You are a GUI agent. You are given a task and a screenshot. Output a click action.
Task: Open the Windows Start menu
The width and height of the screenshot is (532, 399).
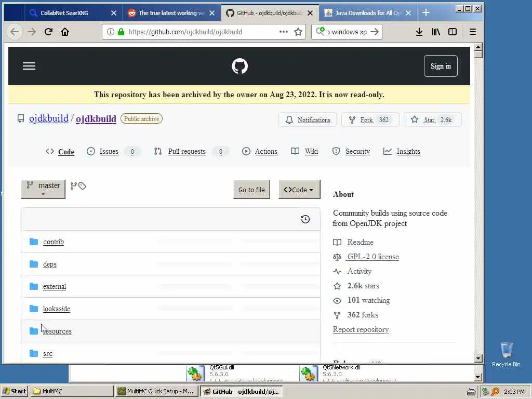click(14, 391)
